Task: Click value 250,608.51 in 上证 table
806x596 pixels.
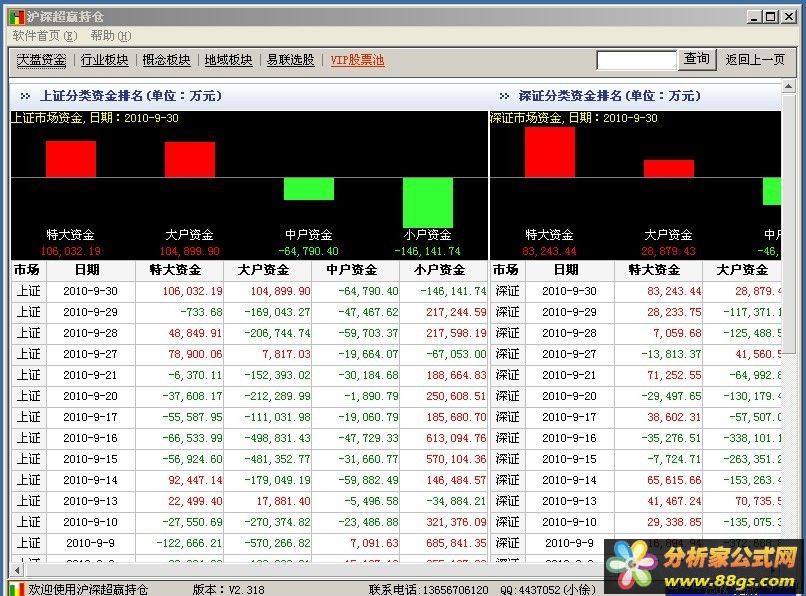Action: click(x=456, y=396)
